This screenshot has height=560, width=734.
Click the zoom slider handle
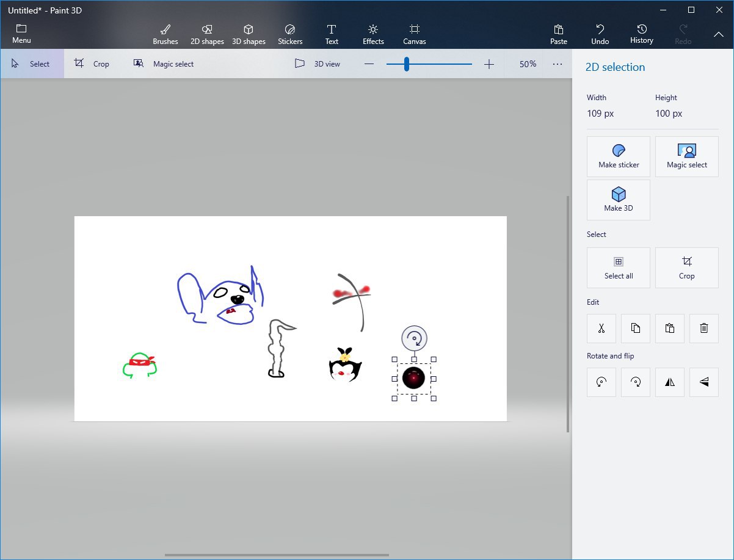pos(406,64)
